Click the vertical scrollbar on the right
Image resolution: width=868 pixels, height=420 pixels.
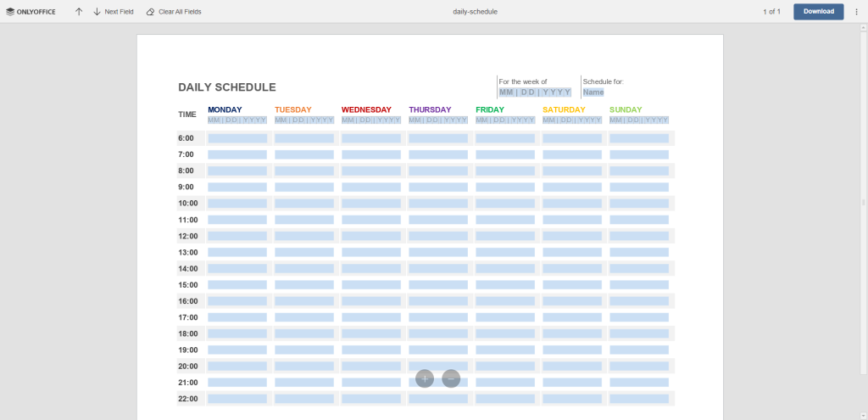pyautogui.click(x=864, y=202)
